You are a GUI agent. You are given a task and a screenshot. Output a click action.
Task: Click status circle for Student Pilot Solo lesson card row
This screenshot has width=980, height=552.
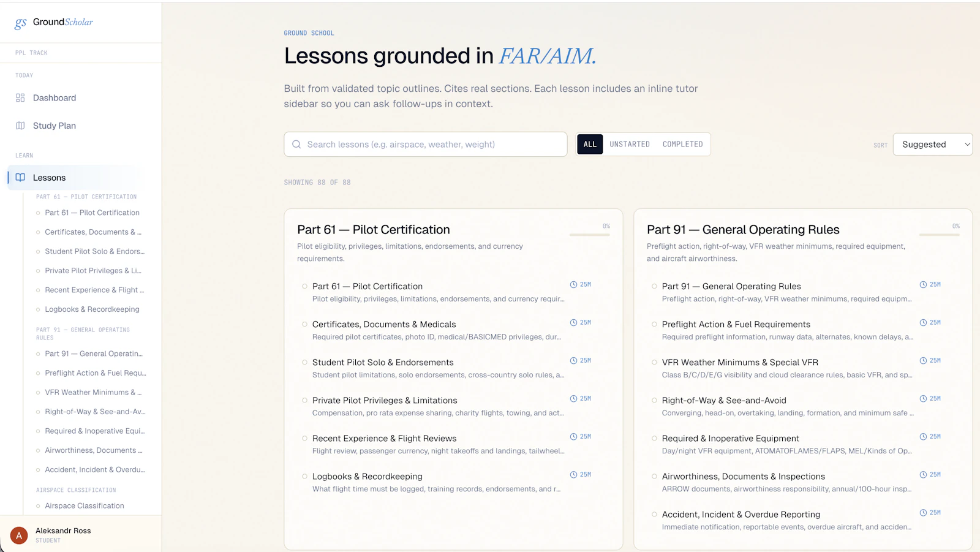304,362
